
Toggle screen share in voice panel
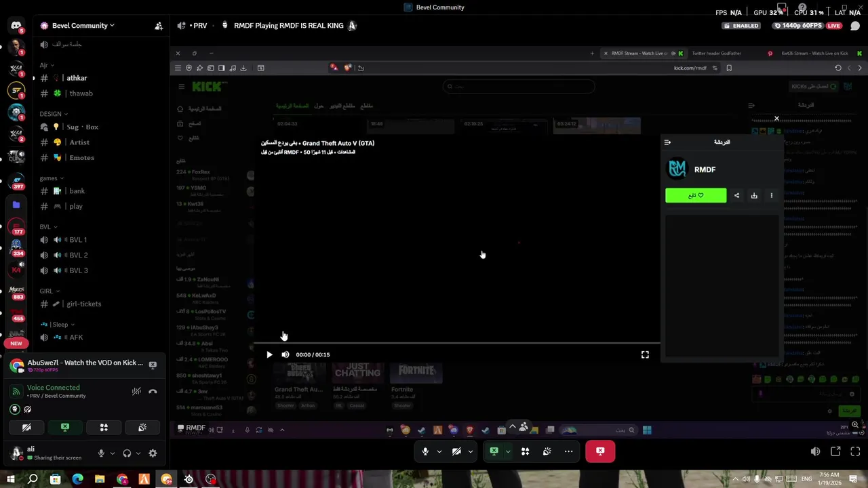pyautogui.click(x=65, y=428)
